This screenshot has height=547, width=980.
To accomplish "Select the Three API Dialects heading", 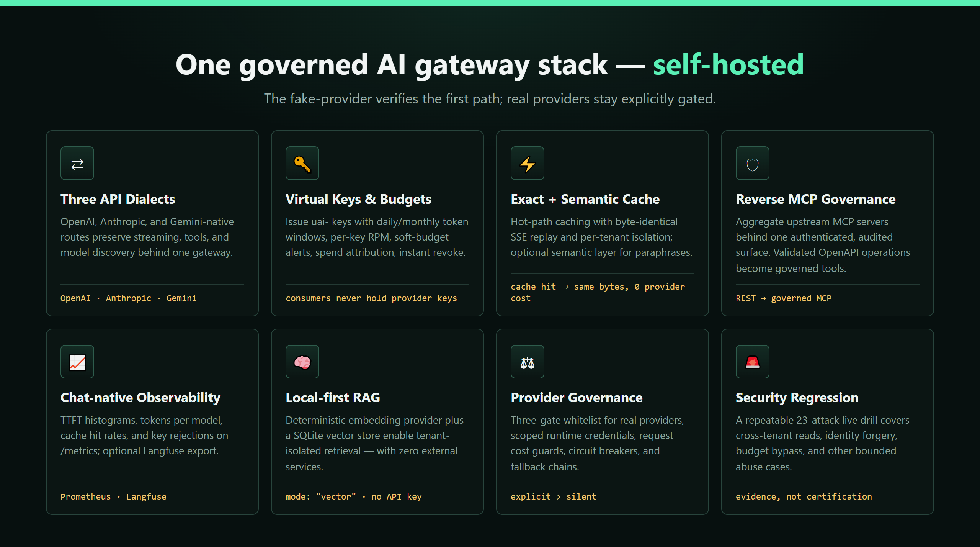I will tap(118, 199).
